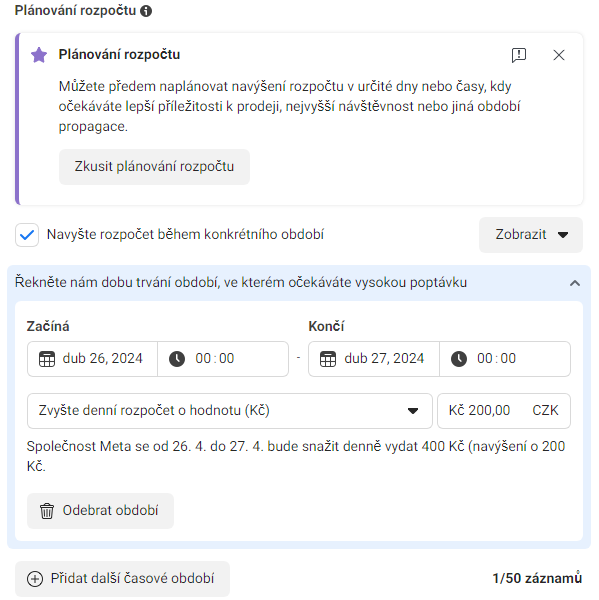Screen dimensions: 599x600
Task: Open the feedback icon in the tip card
Action: point(519,55)
